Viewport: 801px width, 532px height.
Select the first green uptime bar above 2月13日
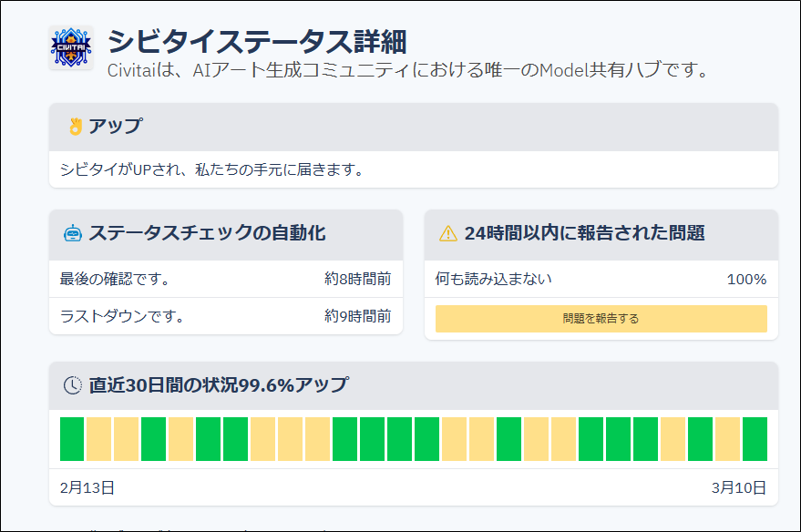[72, 439]
